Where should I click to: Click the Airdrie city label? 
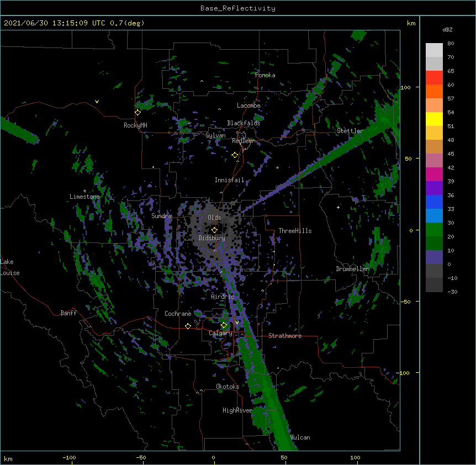[x=223, y=297]
